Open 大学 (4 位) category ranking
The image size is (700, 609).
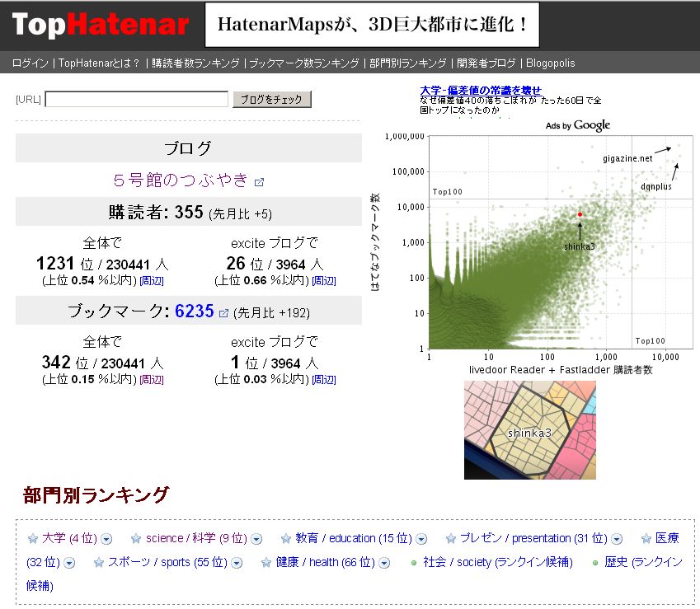pos(69,538)
